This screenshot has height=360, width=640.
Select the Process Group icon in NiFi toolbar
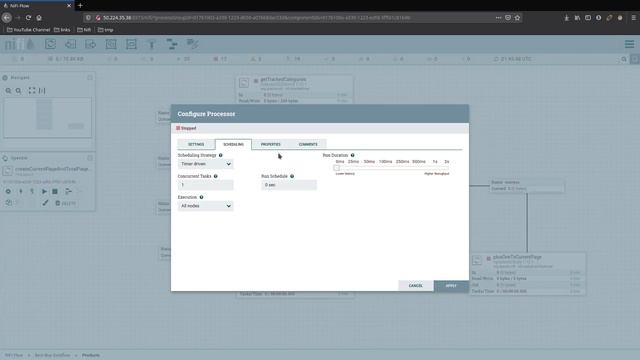[111, 44]
